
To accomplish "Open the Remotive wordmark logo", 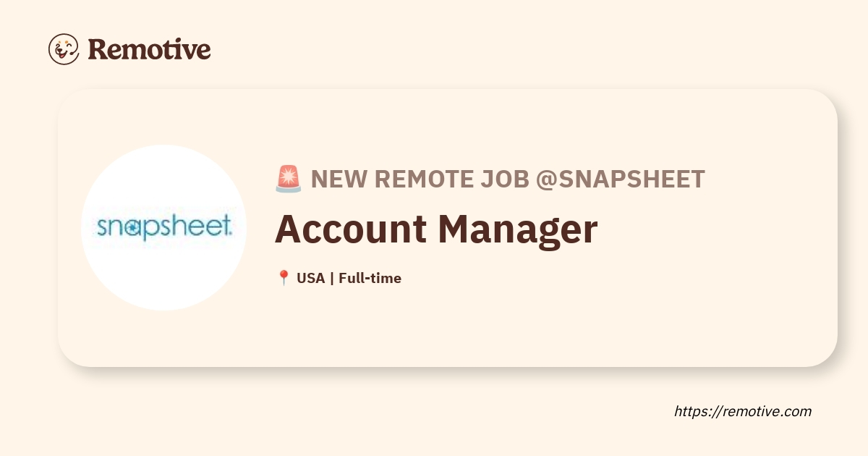I will pos(149,49).
